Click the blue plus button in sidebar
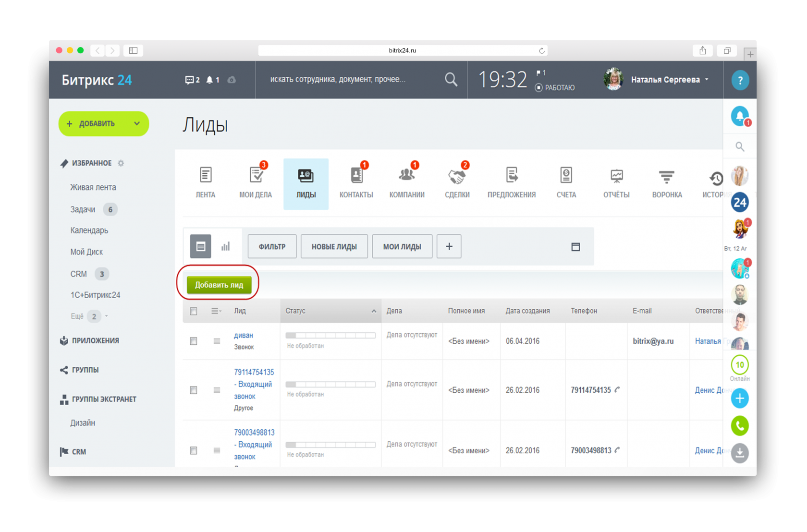 point(740,399)
